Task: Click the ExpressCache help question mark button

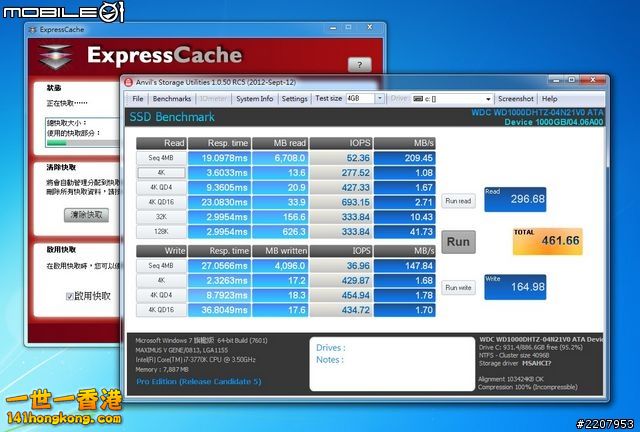Action: point(358,65)
